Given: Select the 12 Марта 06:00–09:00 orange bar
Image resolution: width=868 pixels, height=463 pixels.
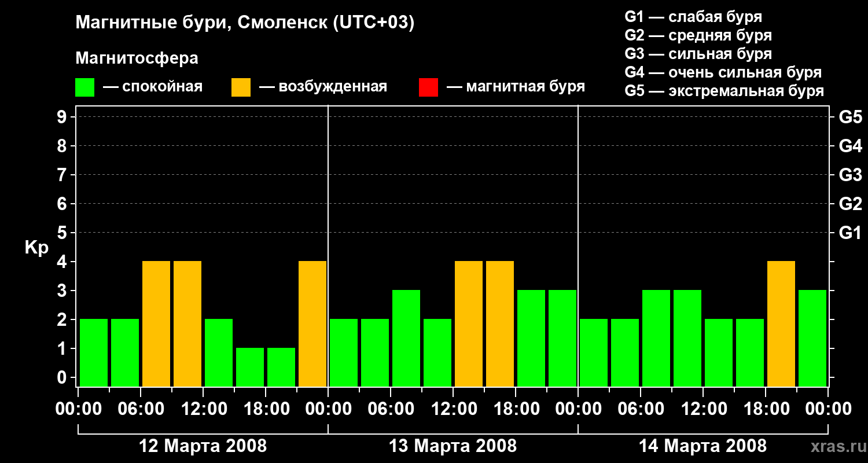Looking at the screenshot, I should click(x=156, y=324).
